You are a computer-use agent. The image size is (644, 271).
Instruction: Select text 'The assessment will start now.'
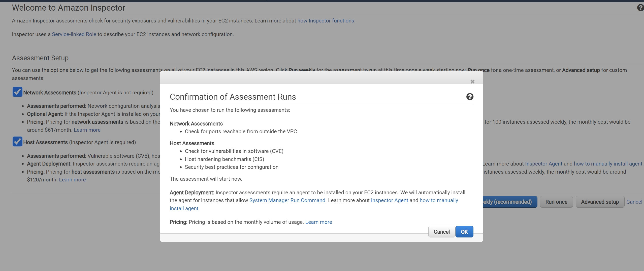(206, 179)
